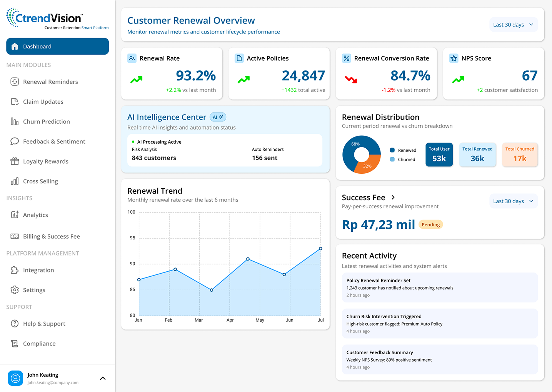Go to Billing & Success Fee
The image size is (552, 392).
51,236
